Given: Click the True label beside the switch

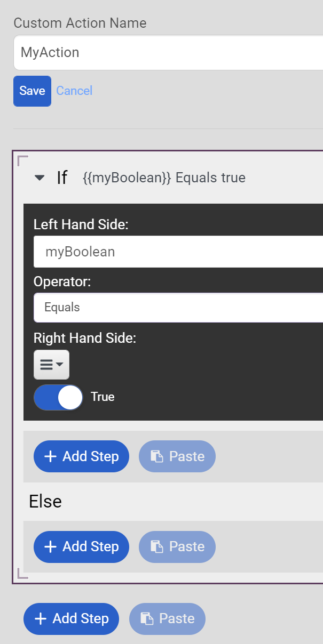Looking at the screenshot, I should pyautogui.click(x=103, y=397).
